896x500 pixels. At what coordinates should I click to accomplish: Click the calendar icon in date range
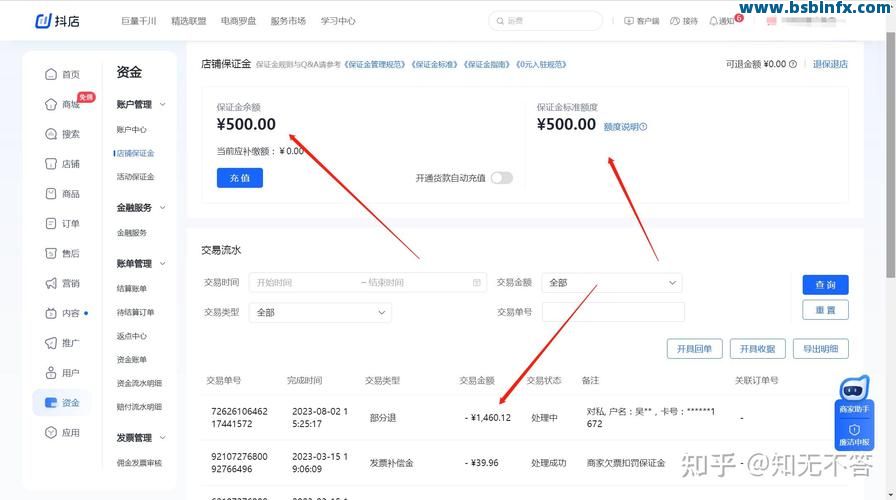tap(477, 282)
